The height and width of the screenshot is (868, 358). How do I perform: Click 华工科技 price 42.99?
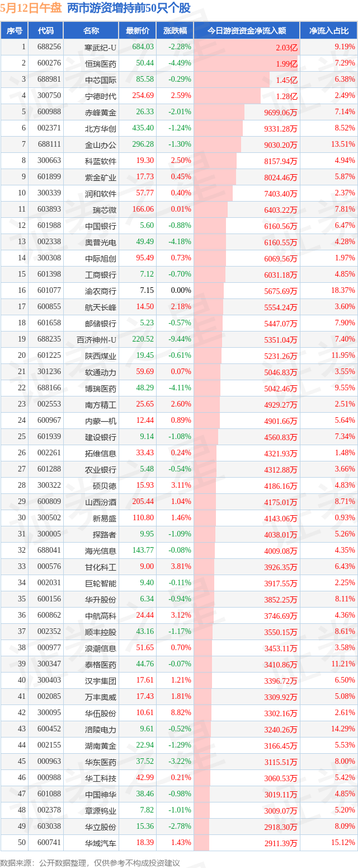tap(144, 778)
